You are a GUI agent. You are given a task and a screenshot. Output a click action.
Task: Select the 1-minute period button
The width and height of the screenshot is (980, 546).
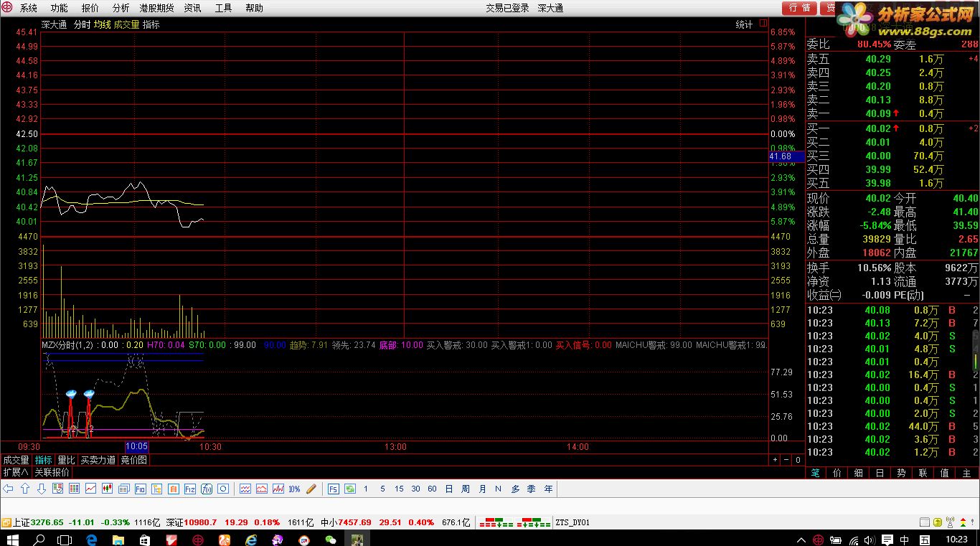(366, 489)
